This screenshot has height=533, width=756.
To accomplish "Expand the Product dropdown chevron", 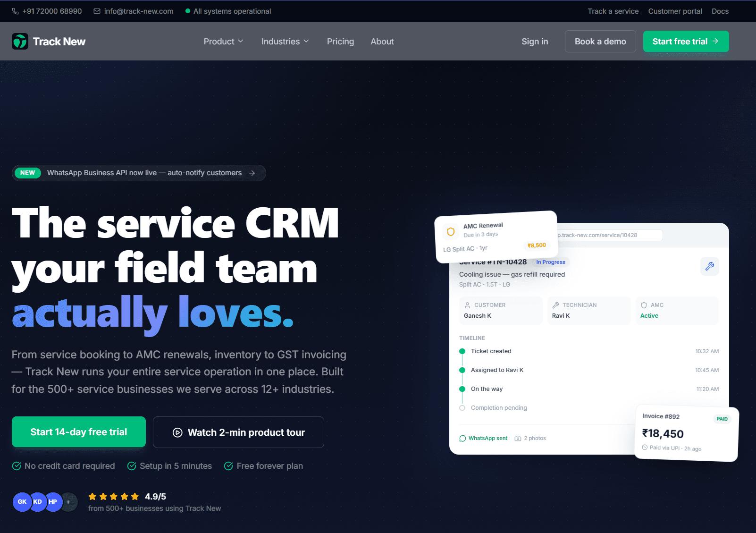I will click(x=241, y=42).
